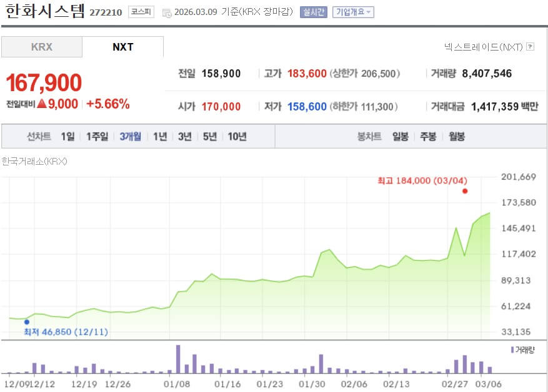Click the 33,135 price axis label

point(516,331)
